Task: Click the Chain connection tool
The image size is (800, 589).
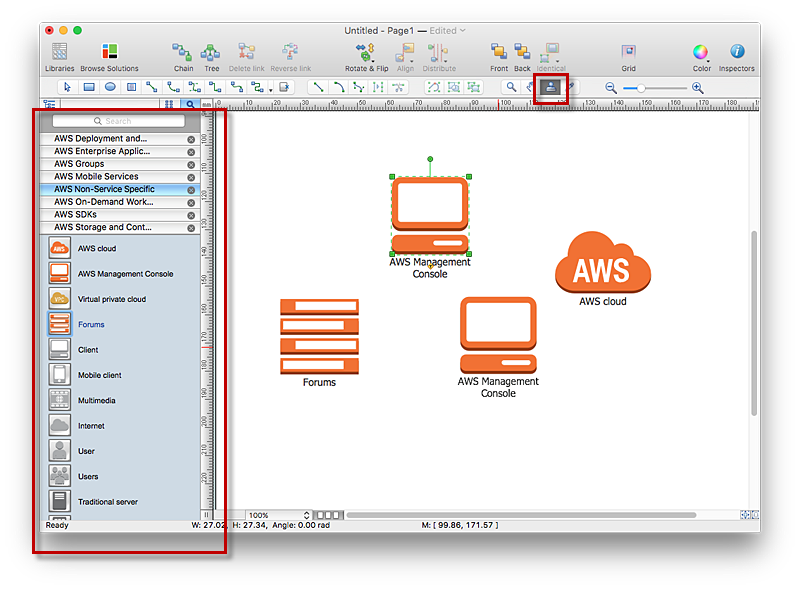Action: pos(183,57)
